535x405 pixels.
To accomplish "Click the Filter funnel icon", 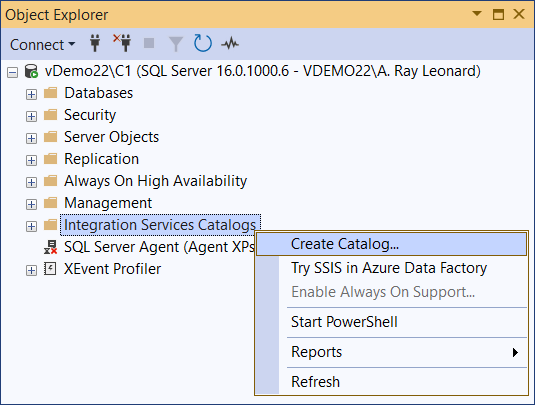I will [x=176, y=44].
